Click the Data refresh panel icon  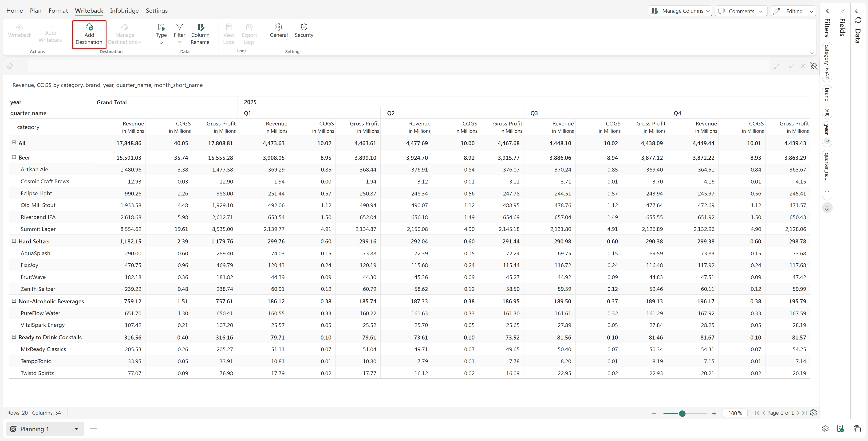(x=858, y=20)
